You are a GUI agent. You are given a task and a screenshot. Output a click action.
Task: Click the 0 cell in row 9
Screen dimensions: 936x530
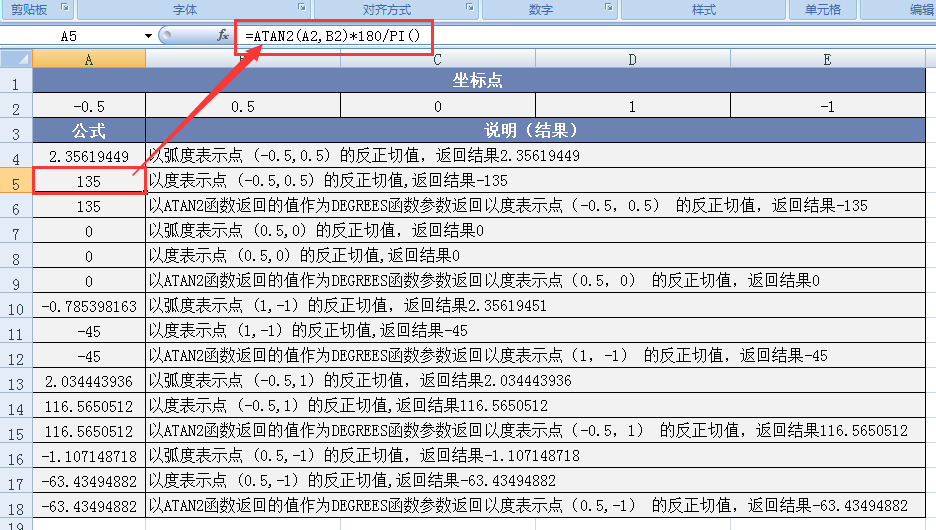89,282
